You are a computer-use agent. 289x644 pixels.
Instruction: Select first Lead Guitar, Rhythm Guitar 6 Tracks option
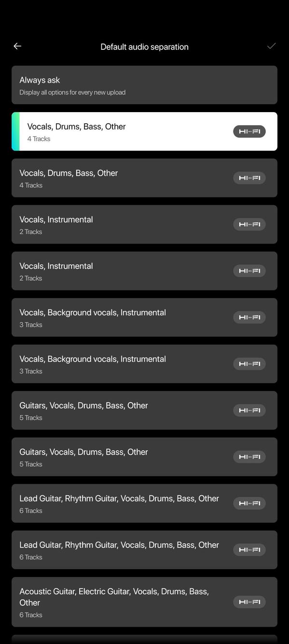[144, 503]
